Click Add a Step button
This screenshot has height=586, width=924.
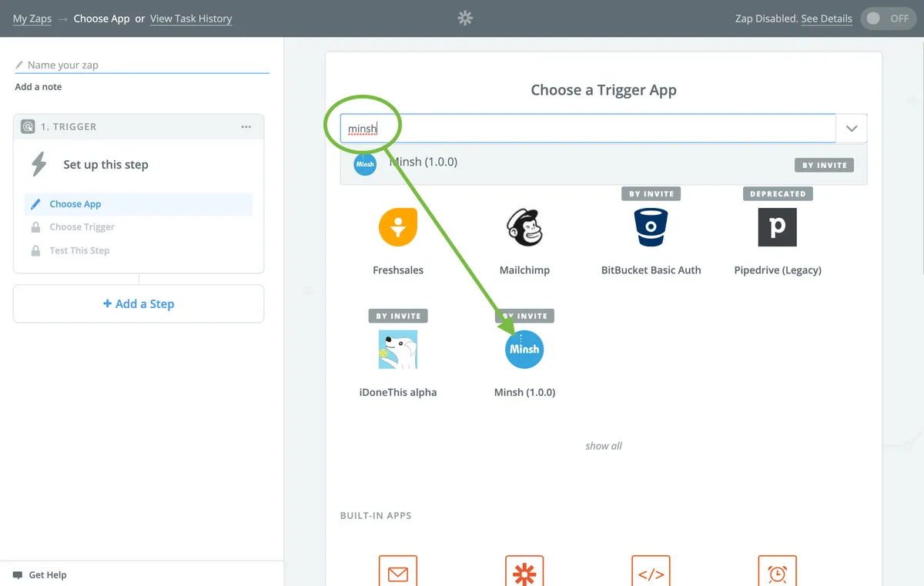pyautogui.click(x=139, y=303)
